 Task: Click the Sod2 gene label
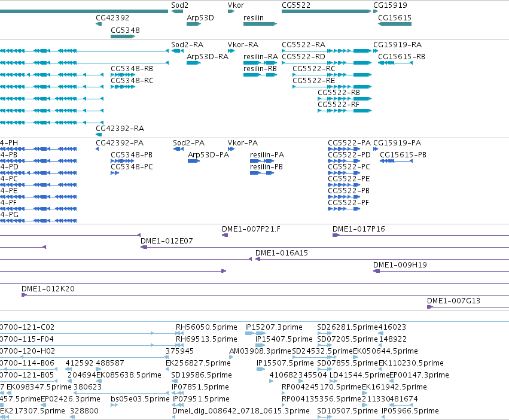[x=179, y=5]
